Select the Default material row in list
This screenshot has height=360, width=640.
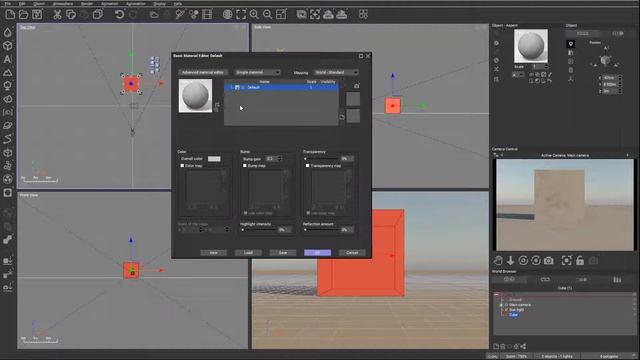click(x=281, y=87)
